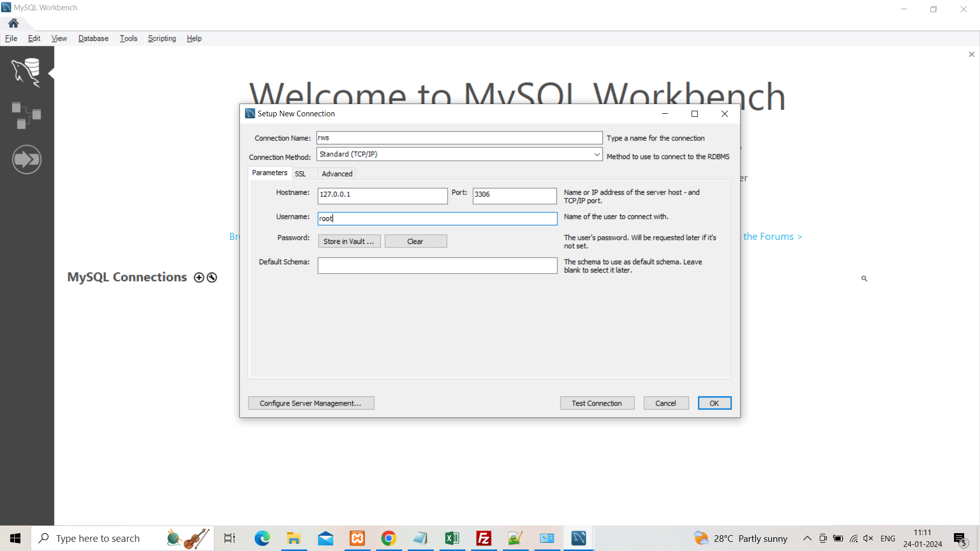The image size is (980, 551).
Task: Click the muted volume tray icon
Action: (x=868, y=538)
